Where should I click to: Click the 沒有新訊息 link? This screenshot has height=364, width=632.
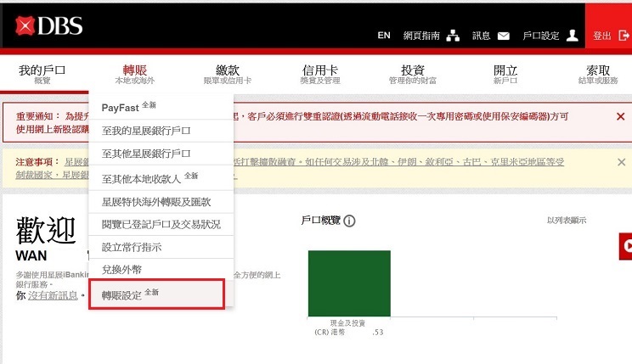(54, 294)
